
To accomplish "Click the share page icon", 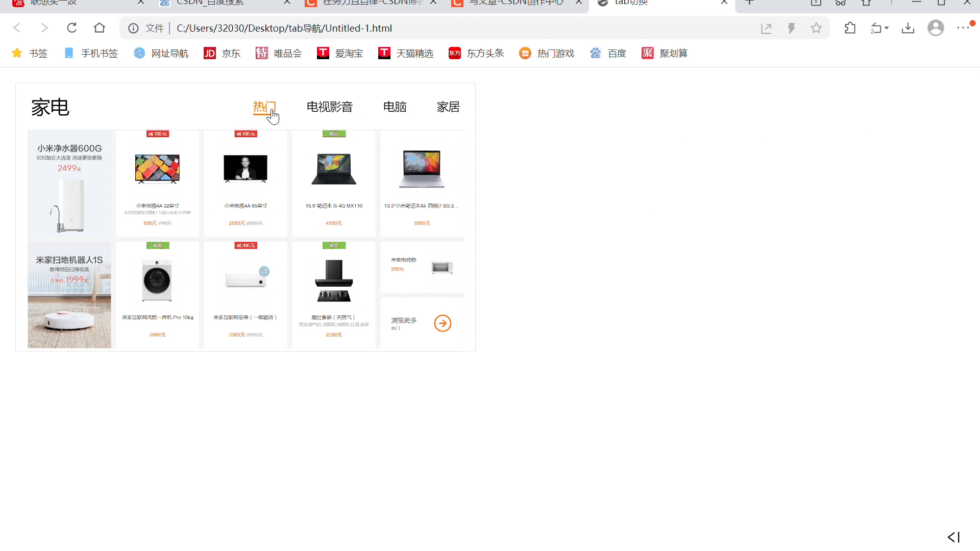I will tap(766, 29).
